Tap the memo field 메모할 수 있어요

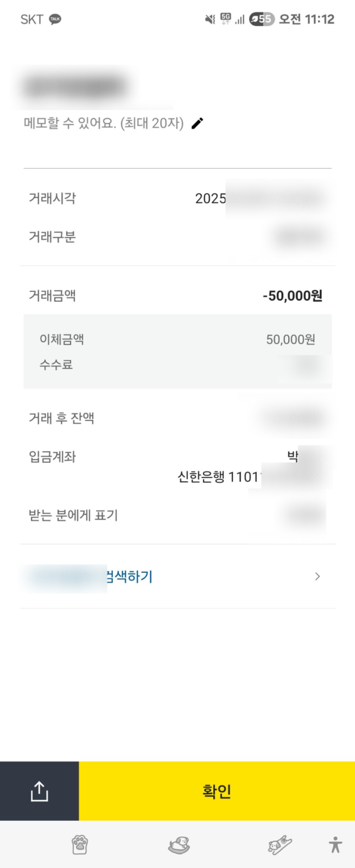point(104,123)
